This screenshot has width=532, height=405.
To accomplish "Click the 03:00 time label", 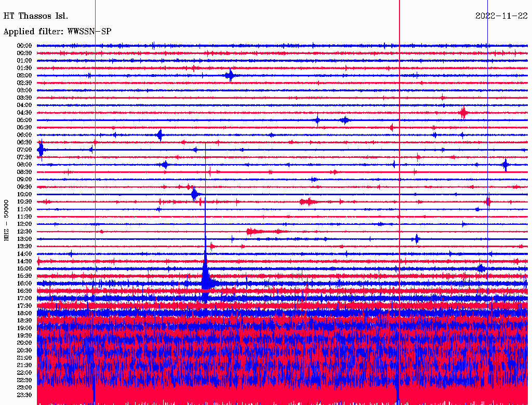I will (x=24, y=90).
